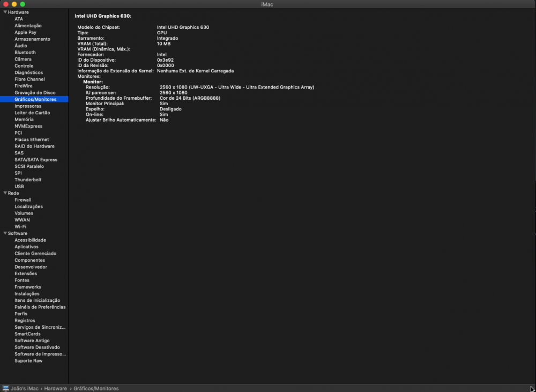Open Thunderbolt in the sidebar

[x=28, y=180]
